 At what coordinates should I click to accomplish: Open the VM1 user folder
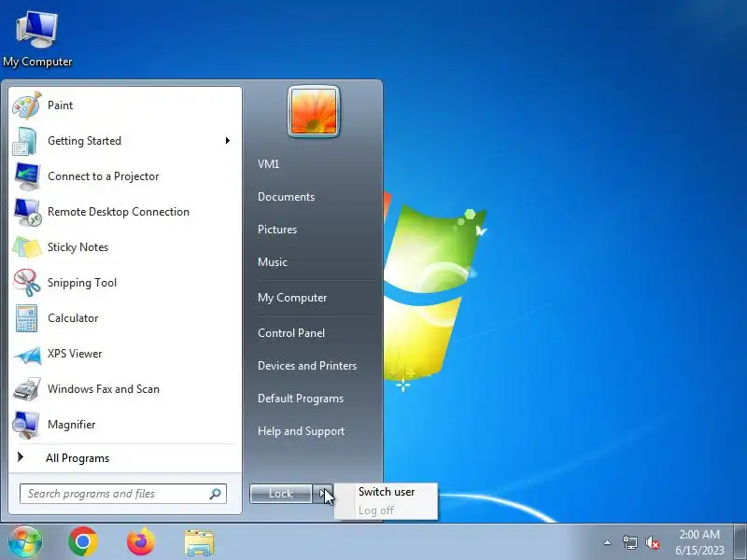(x=268, y=164)
